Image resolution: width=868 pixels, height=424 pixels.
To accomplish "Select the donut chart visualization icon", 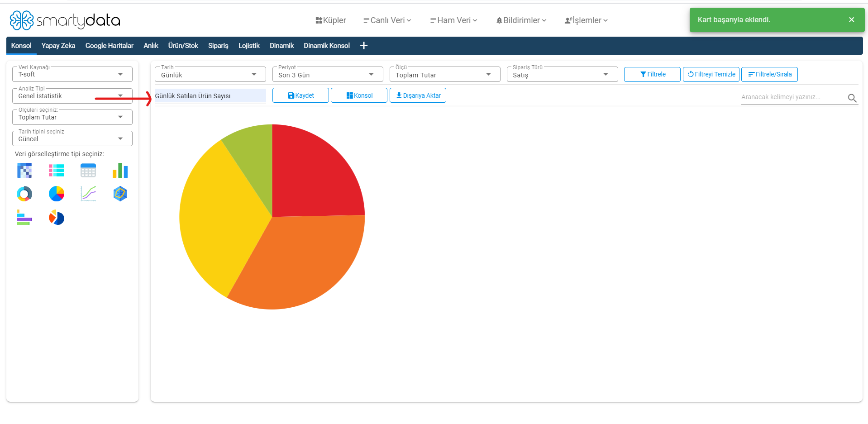I will pos(24,194).
